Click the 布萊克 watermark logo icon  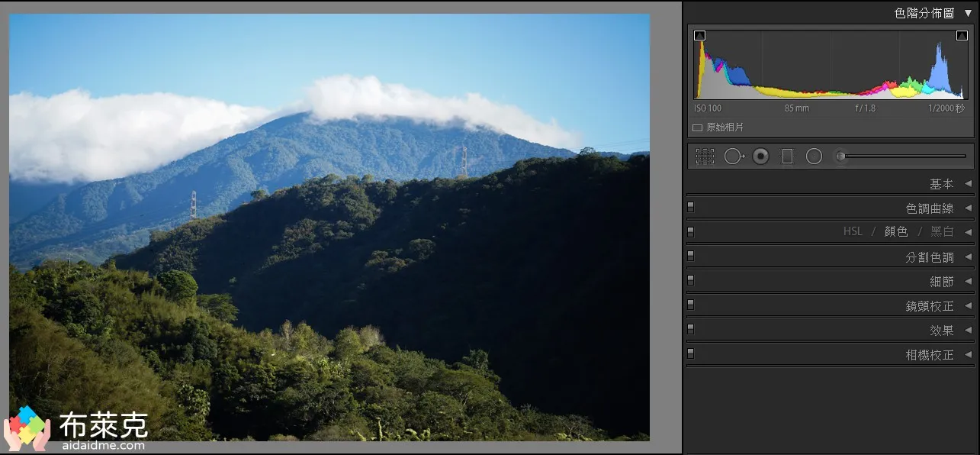click(x=27, y=428)
